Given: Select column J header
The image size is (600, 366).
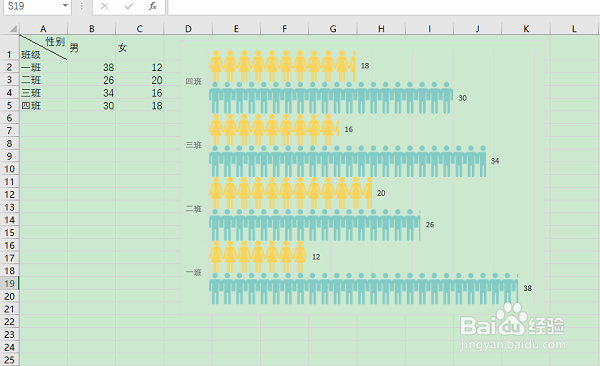Looking at the screenshot, I should (478, 29).
